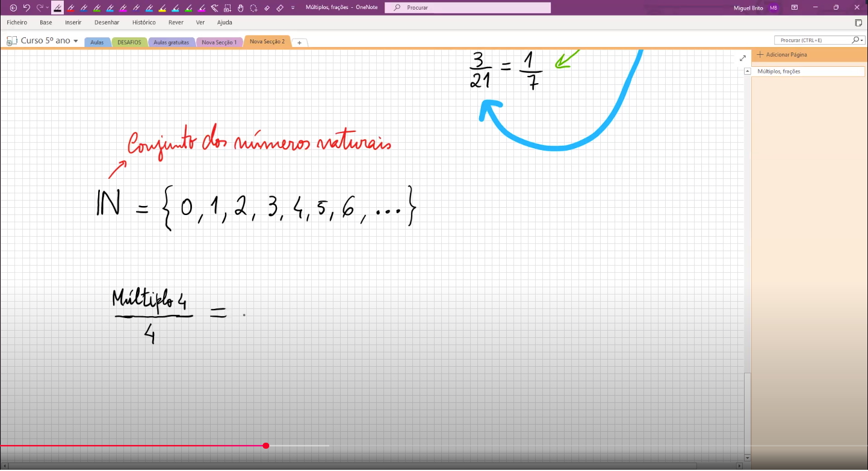Select the black pen
The height and width of the screenshot is (471, 868).
pos(57,8)
